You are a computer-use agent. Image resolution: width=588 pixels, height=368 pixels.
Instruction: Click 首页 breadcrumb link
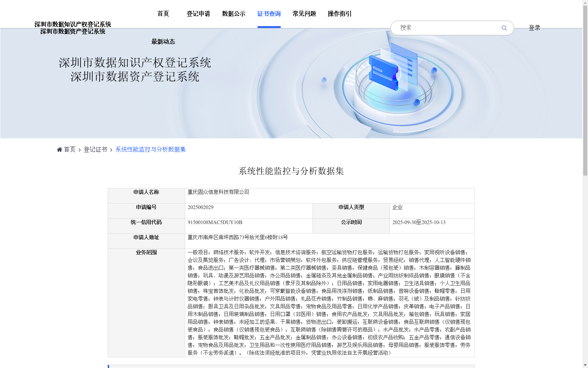pos(69,149)
